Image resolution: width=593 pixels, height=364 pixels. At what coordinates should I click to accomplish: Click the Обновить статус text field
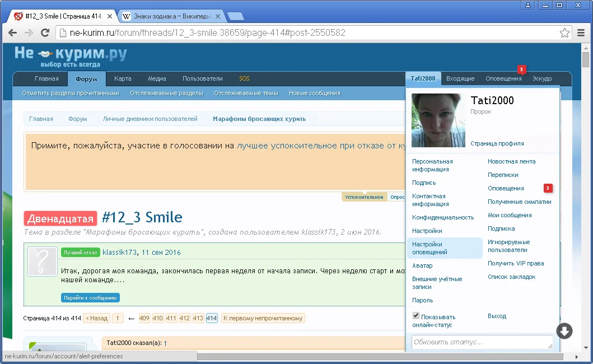point(482,342)
